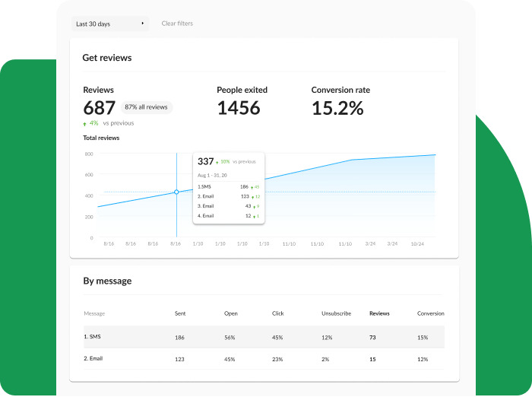532x397 pixels.
Task: Sort table by Open column header
Action: pyautogui.click(x=230, y=313)
